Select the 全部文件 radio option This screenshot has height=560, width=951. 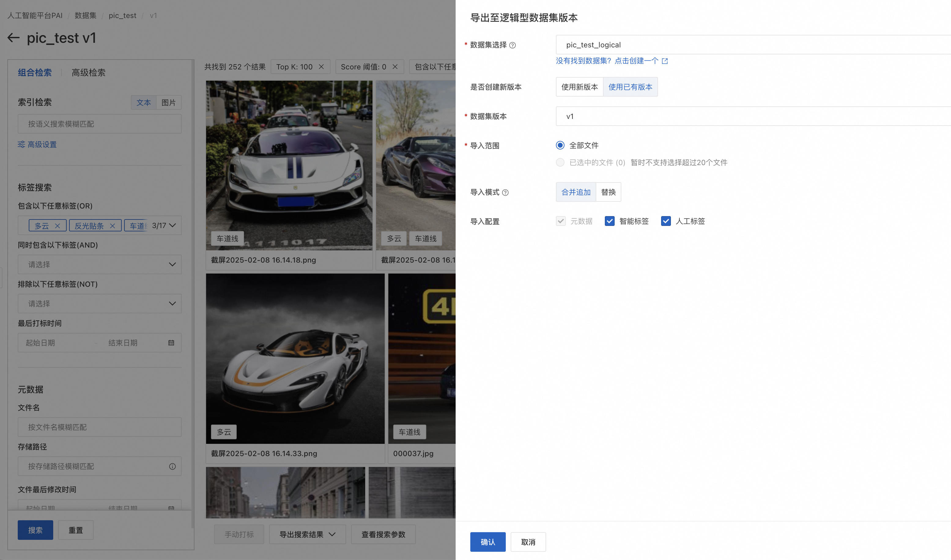point(560,145)
